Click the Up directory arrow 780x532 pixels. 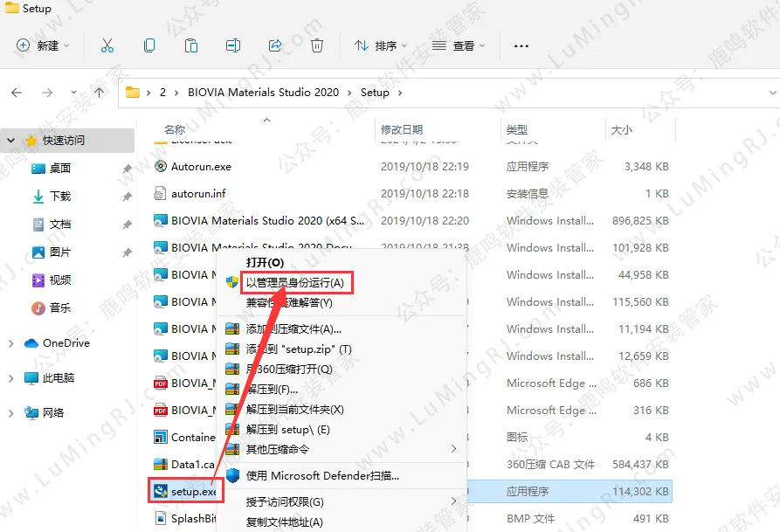click(99, 92)
